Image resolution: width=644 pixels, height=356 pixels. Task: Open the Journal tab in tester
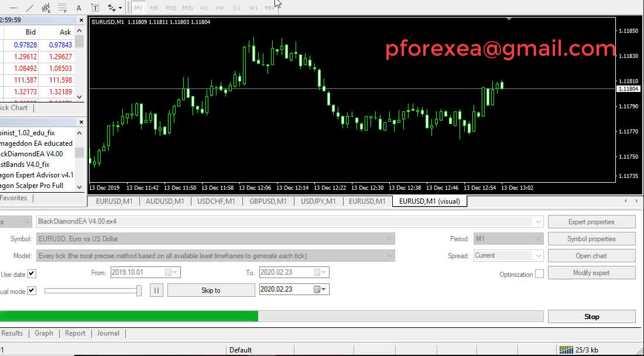tap(108, 333)
